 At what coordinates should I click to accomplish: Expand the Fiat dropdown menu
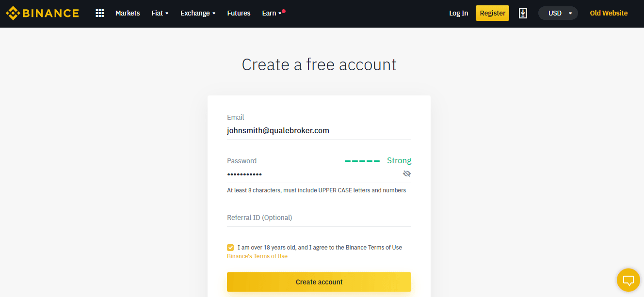[160, 13]
